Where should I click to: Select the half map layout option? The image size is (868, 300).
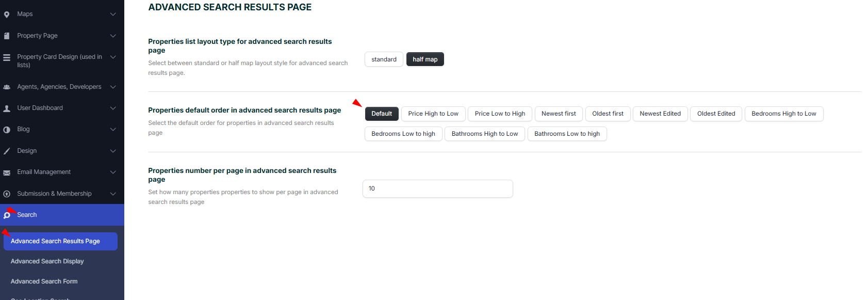coord(425,59)
